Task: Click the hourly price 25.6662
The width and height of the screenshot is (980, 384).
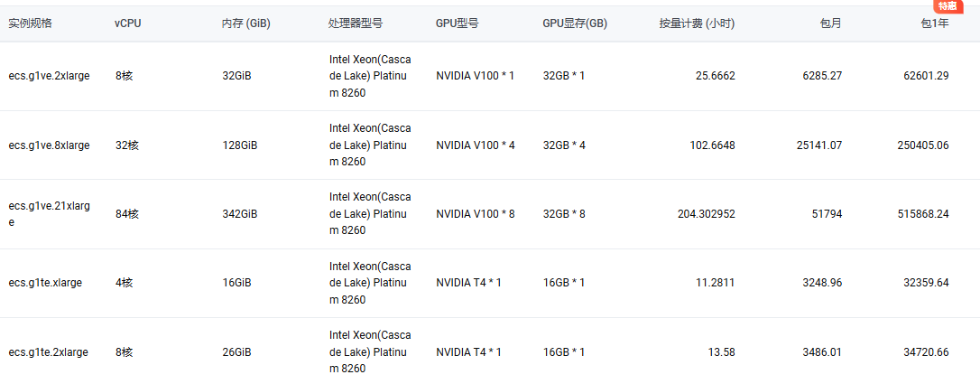Action: (x=716, y=76)
